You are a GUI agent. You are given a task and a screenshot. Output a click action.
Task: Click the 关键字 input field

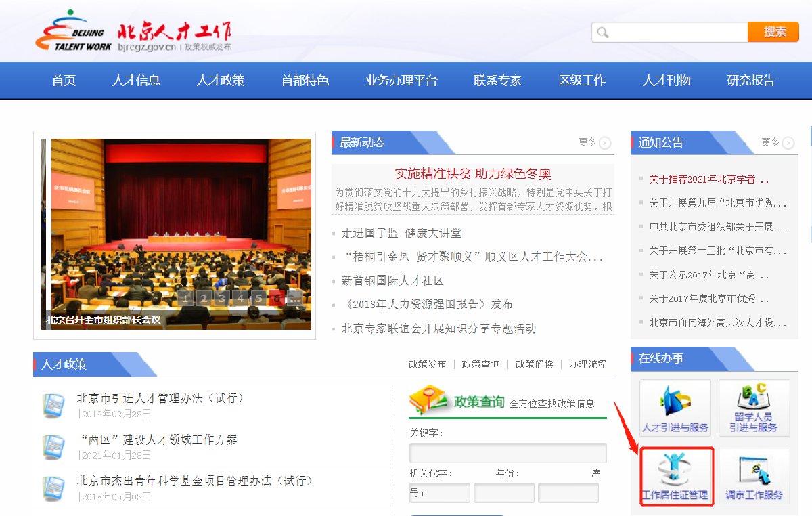tap(508, 453)
